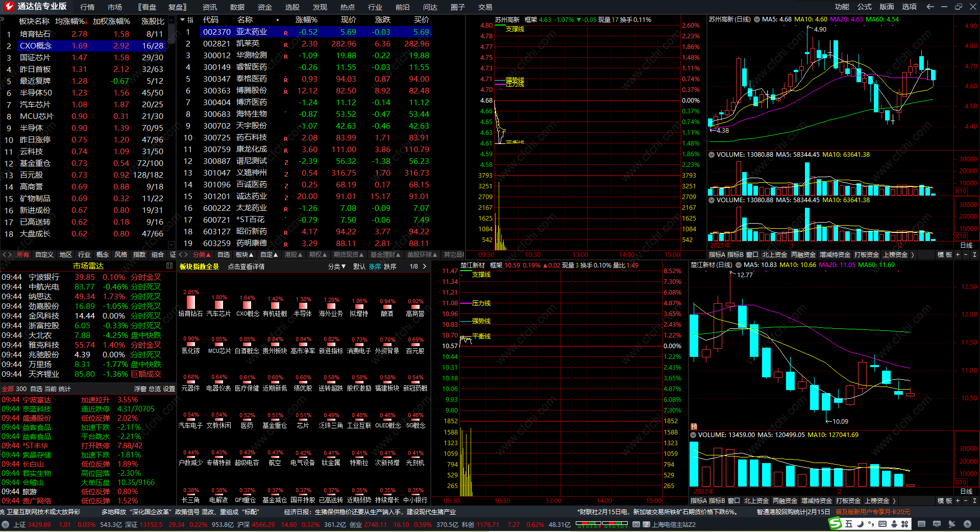
Task: Open 设置 in the alert panel header
Action: point(169,389)
